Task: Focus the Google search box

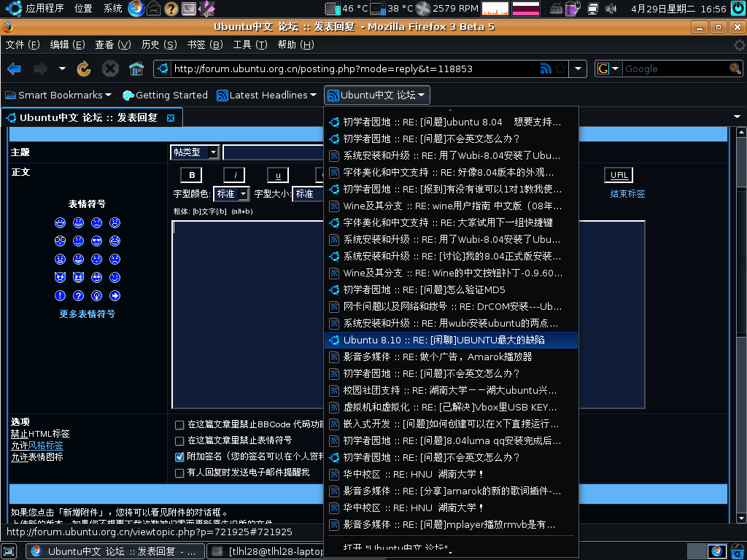Action: (676, 69)
